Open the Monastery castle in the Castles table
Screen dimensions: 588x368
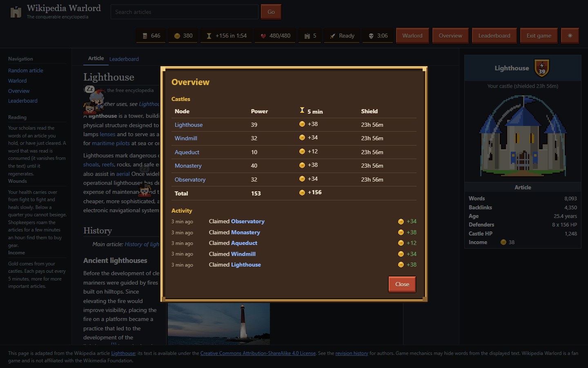point(188,166)
